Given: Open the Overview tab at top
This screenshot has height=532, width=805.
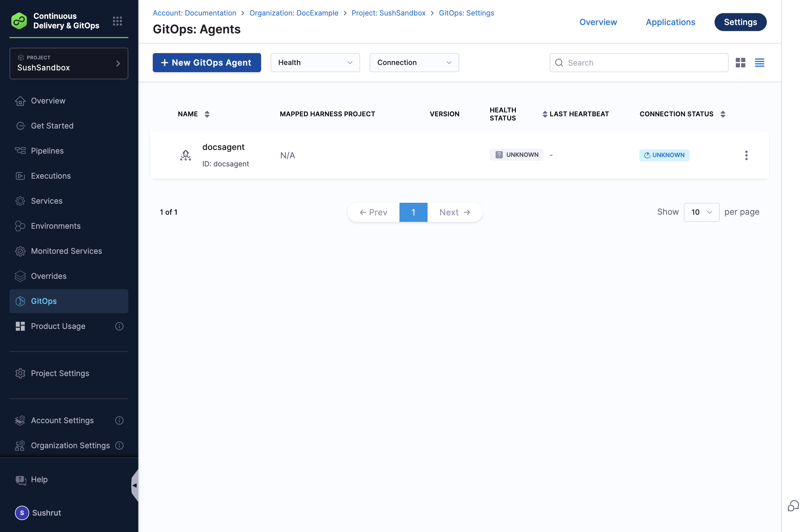Looking at the screenshot, I should click(598, 22).
